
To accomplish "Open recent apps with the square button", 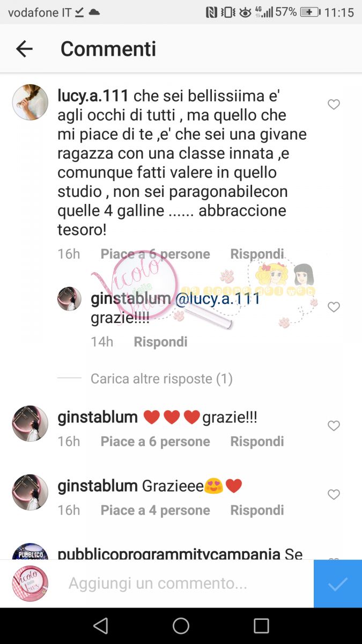I will [261, 626].
